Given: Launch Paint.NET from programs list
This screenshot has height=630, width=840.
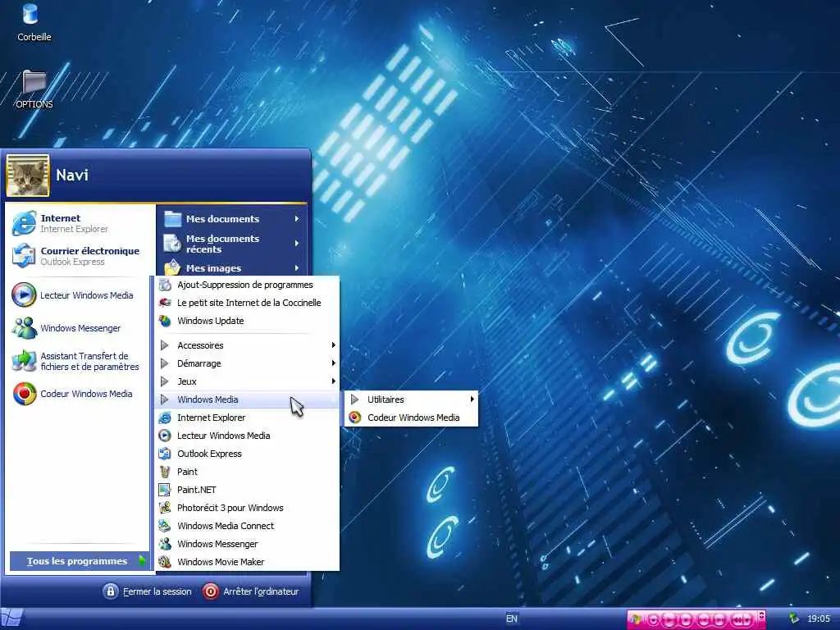Looking at the screenshot, I should pyautogui.click(x=246, y=490).
